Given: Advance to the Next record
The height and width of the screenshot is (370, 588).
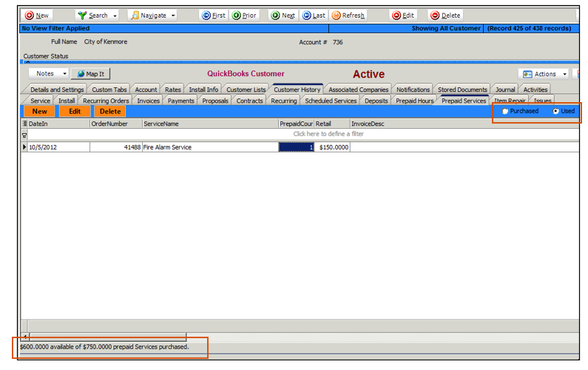Looking at the screenshot, I should pos(275,15).
